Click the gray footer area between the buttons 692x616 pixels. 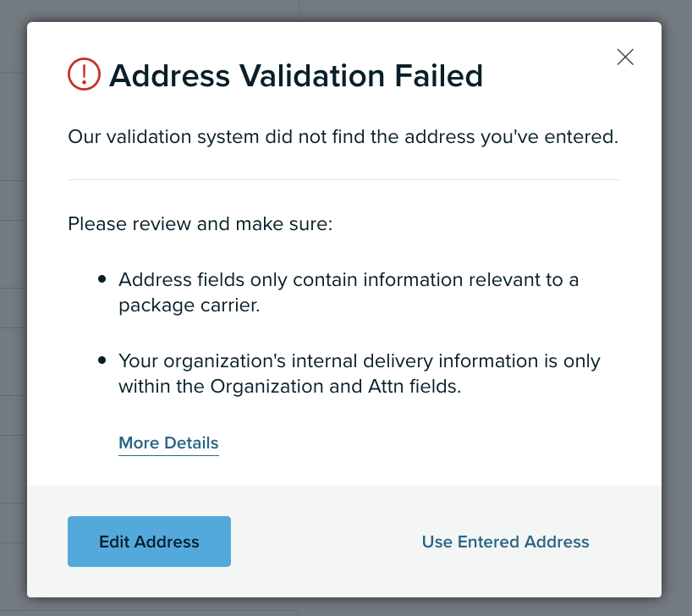[327, 542]
